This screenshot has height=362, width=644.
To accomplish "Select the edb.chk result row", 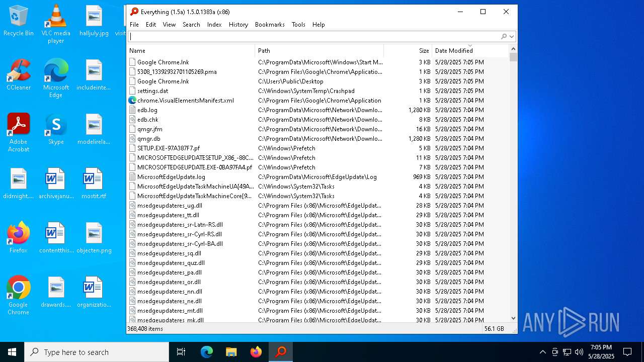I will tap(318, 120).
